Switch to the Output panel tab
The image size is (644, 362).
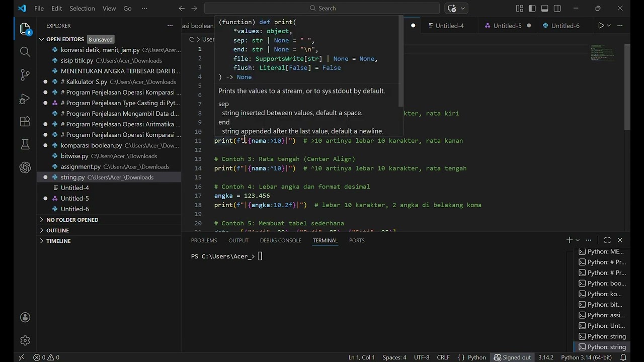[238, 240]
